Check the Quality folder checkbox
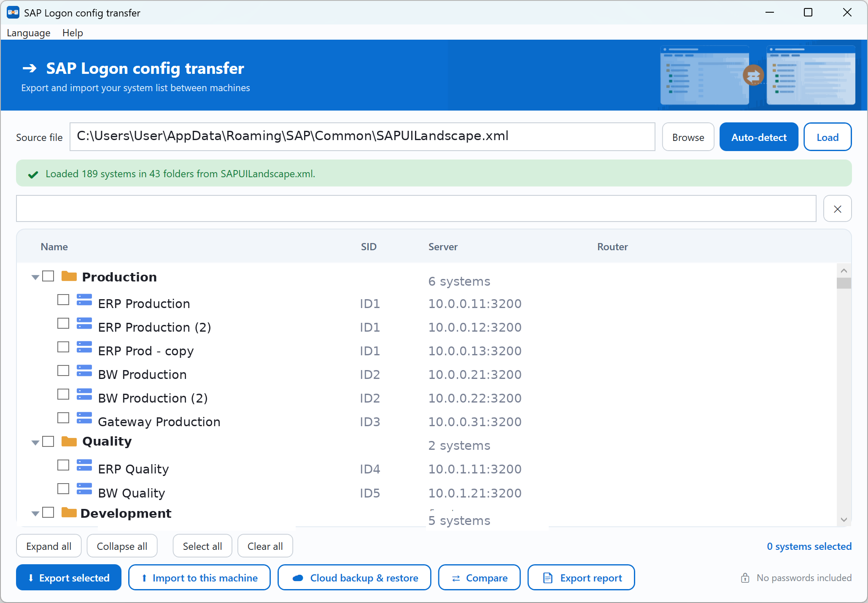868x603 pixels. [49, 441]
